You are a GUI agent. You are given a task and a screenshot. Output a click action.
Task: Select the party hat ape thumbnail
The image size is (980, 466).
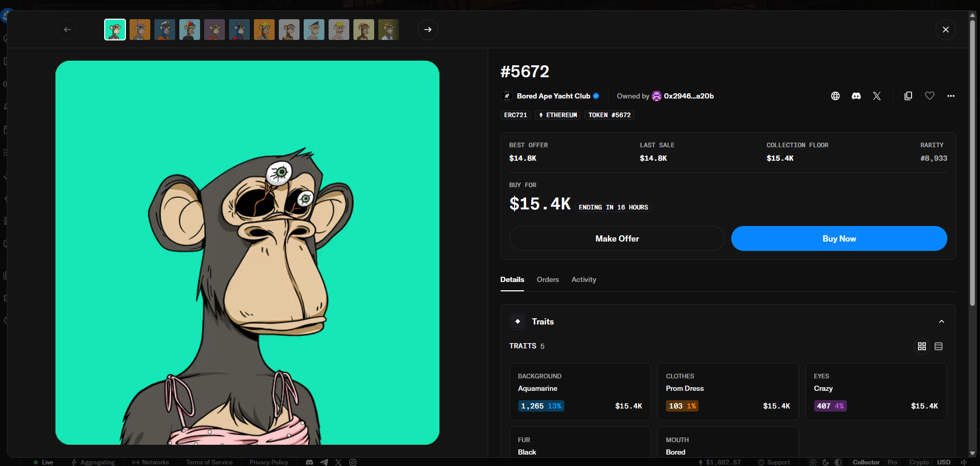pyautogui.click(x=140, y=30)
